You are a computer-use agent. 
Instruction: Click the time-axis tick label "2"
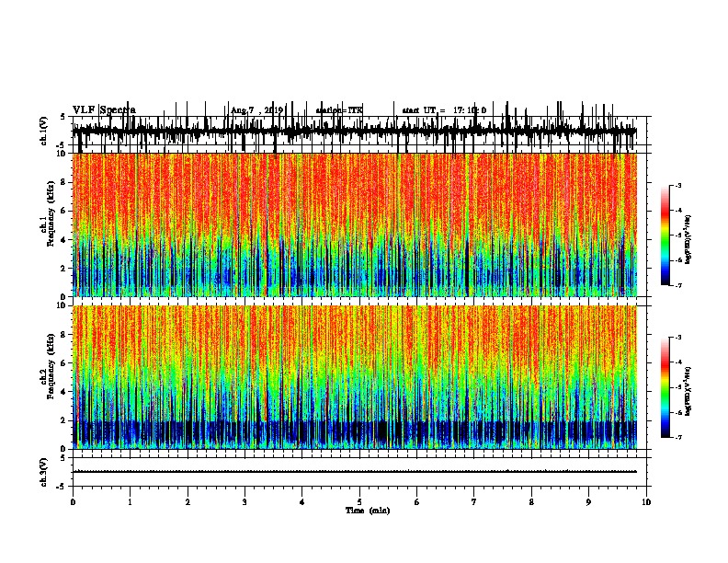click(x=188, y=502)
